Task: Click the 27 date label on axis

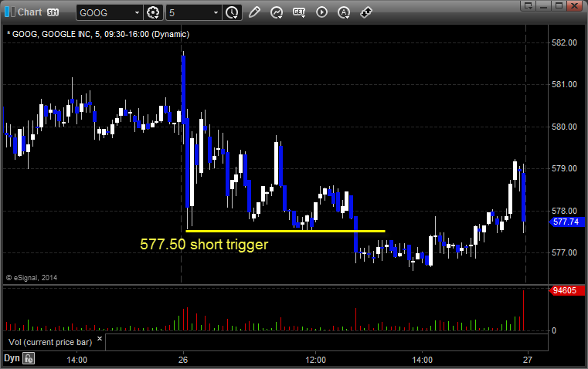Action: 528,360
